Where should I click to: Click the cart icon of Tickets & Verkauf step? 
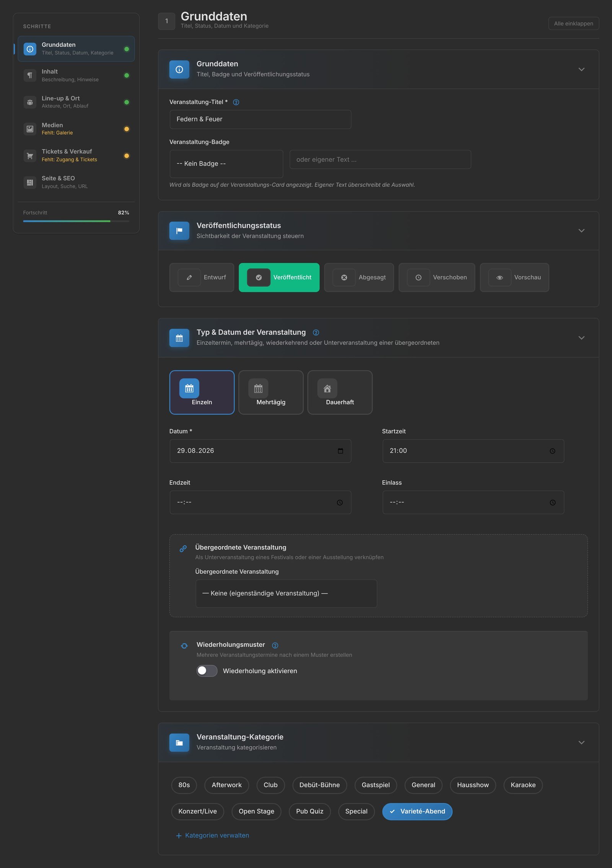(x=30, y=156)
